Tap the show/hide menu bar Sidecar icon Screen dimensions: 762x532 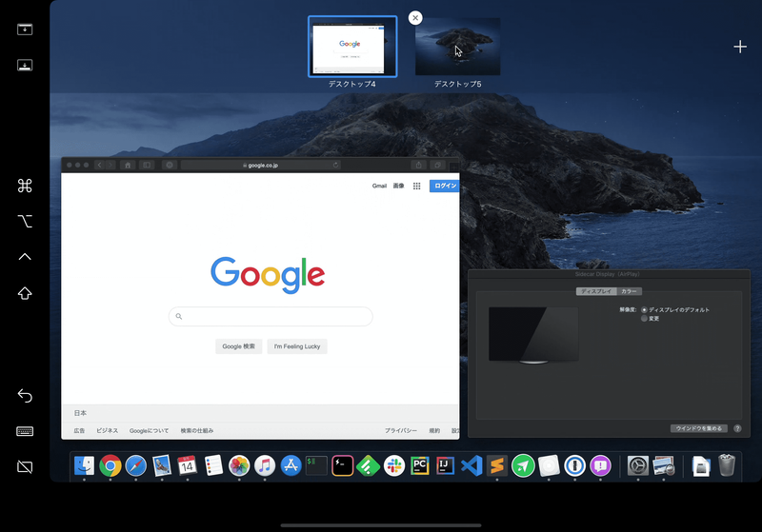tap(25, 30)
